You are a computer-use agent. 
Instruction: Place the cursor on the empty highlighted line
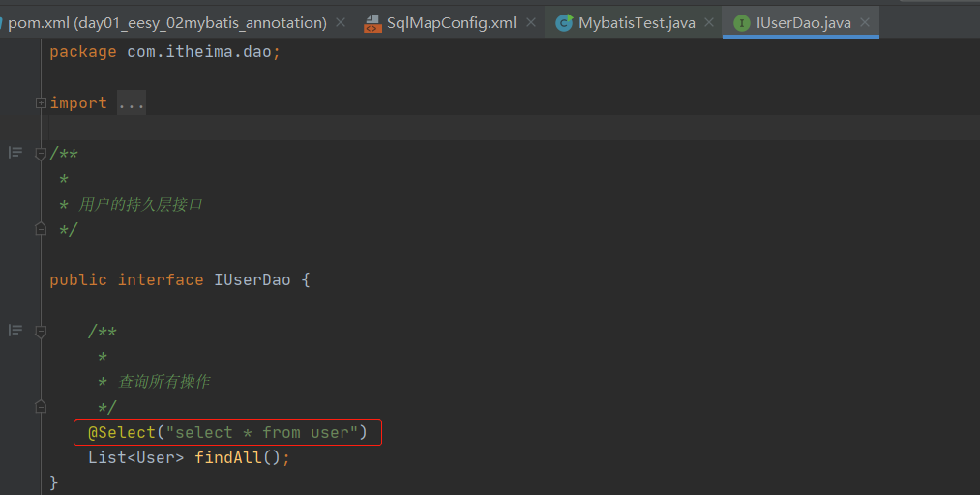coord(513,128)
